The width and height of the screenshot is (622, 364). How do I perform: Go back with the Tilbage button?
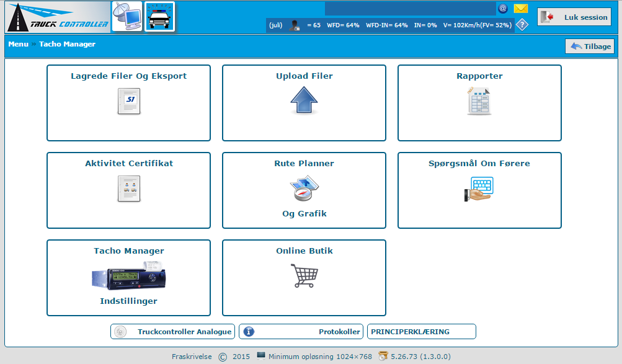[x=590, y=47]
